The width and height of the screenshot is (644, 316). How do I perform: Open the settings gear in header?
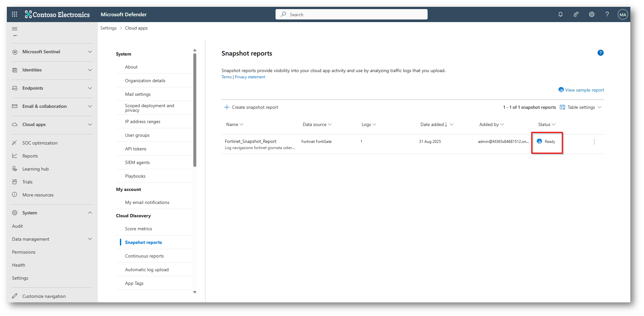(x=592, y=14)
